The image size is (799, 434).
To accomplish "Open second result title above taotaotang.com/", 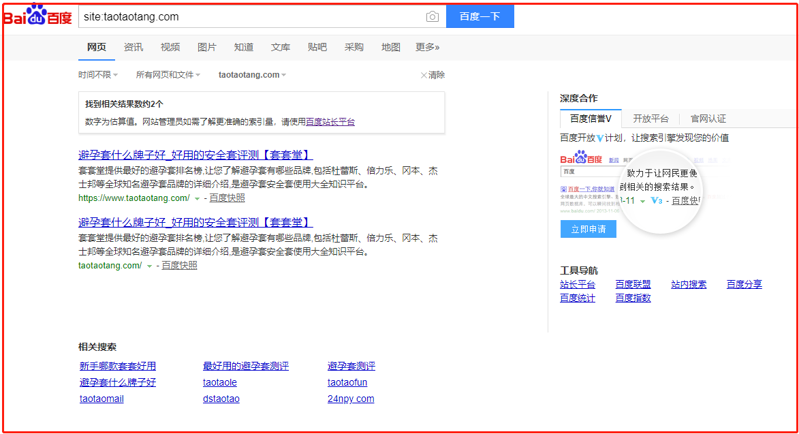I will (195, 222).
